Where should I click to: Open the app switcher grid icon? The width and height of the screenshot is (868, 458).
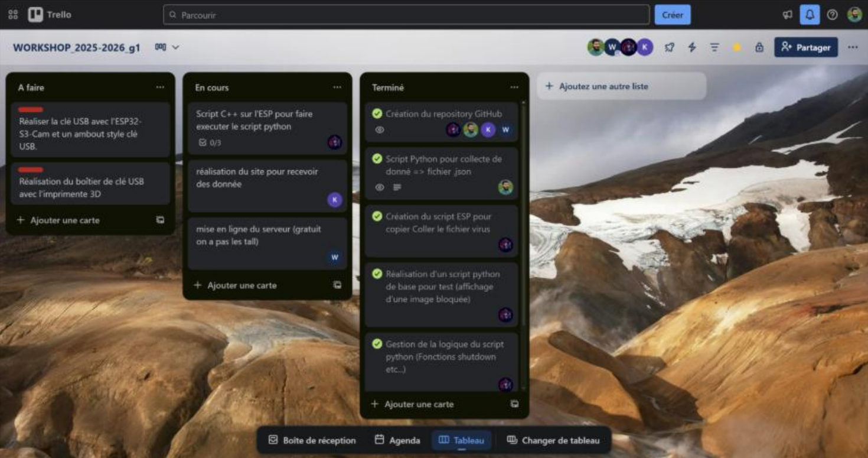[13, 15]
